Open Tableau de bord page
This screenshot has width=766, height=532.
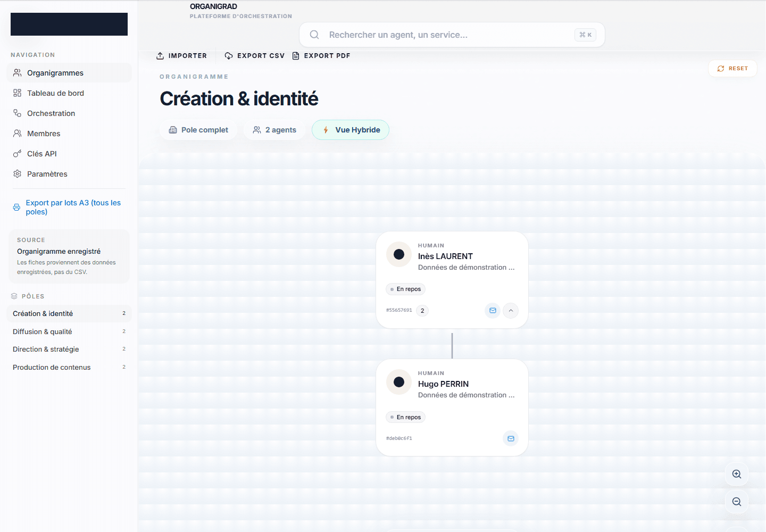tap(69, 93)
